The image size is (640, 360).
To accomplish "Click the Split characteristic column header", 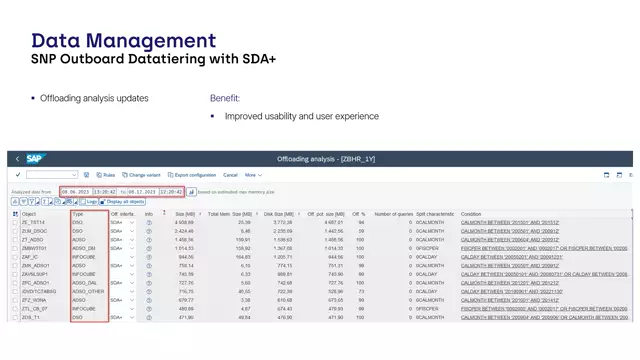I will coord(435,214).
